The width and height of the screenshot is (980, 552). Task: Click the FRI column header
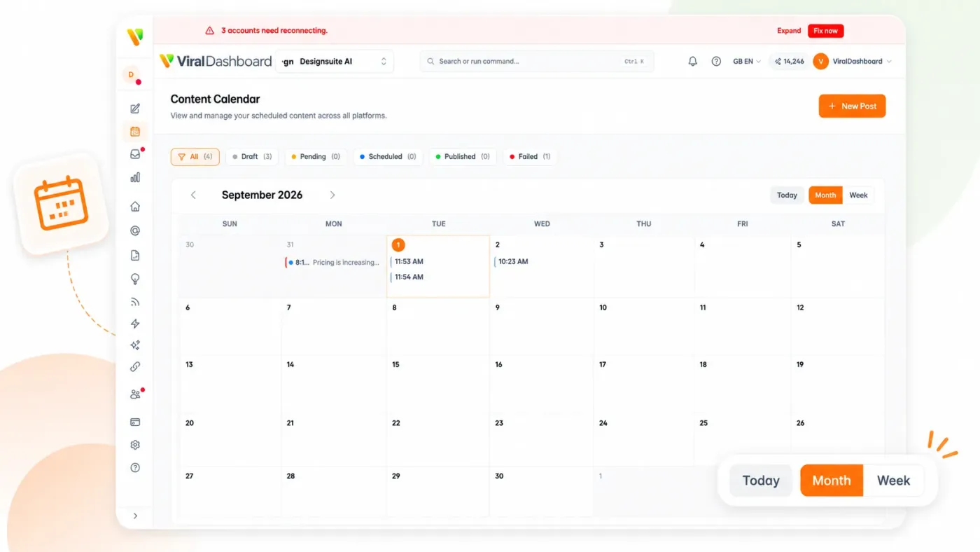pos(742,224)
